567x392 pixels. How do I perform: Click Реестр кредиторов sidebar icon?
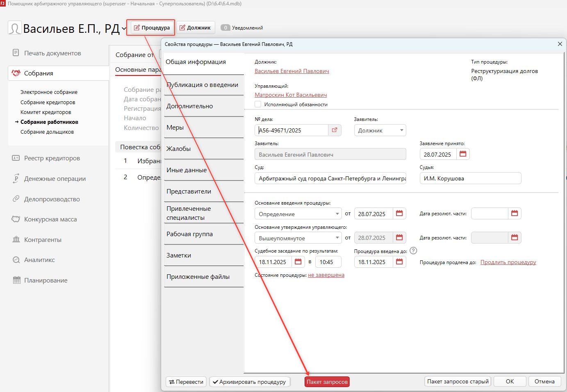tap(16, 158)
